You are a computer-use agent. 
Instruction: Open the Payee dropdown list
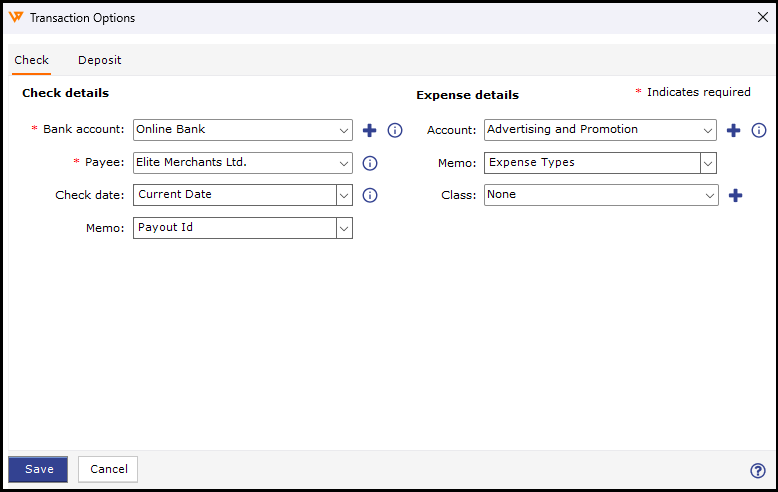pyautogui.click(x=344, y=163)
